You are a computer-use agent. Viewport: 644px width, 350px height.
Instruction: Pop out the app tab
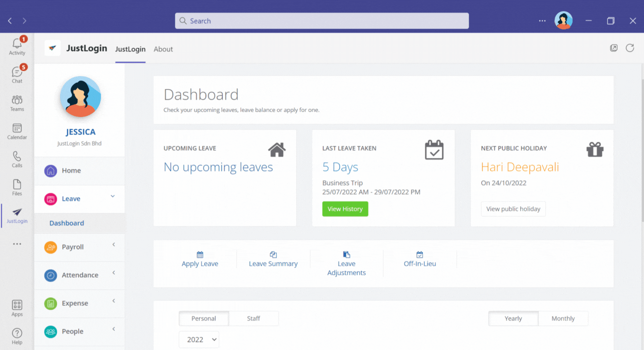614,48
